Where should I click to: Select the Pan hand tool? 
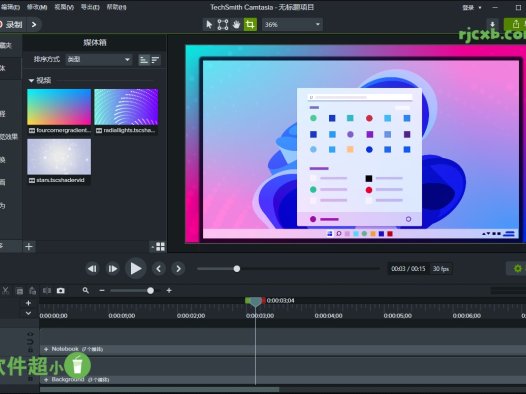236,24
